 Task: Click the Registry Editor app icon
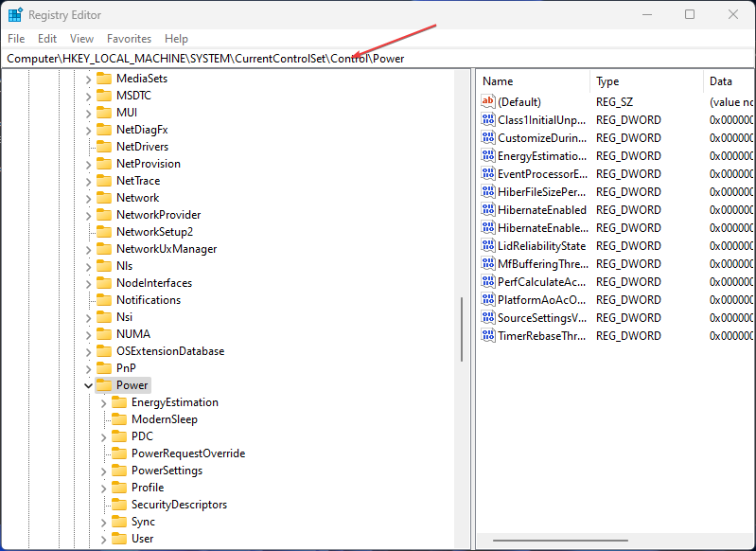[x=15, y=15]
